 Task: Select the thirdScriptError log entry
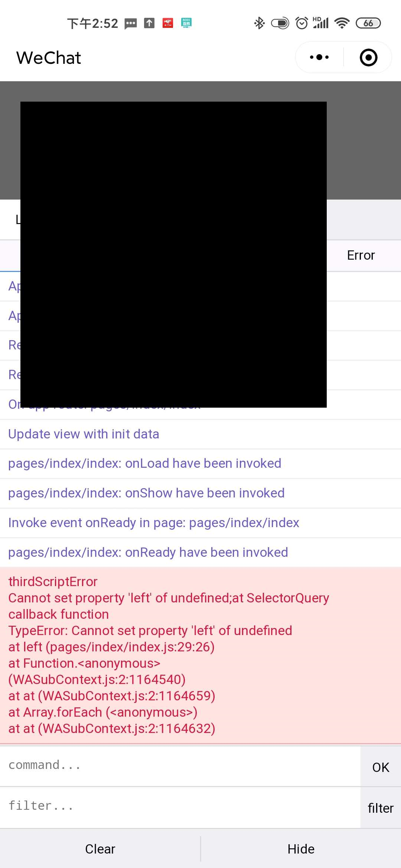(x=200, y=655)
